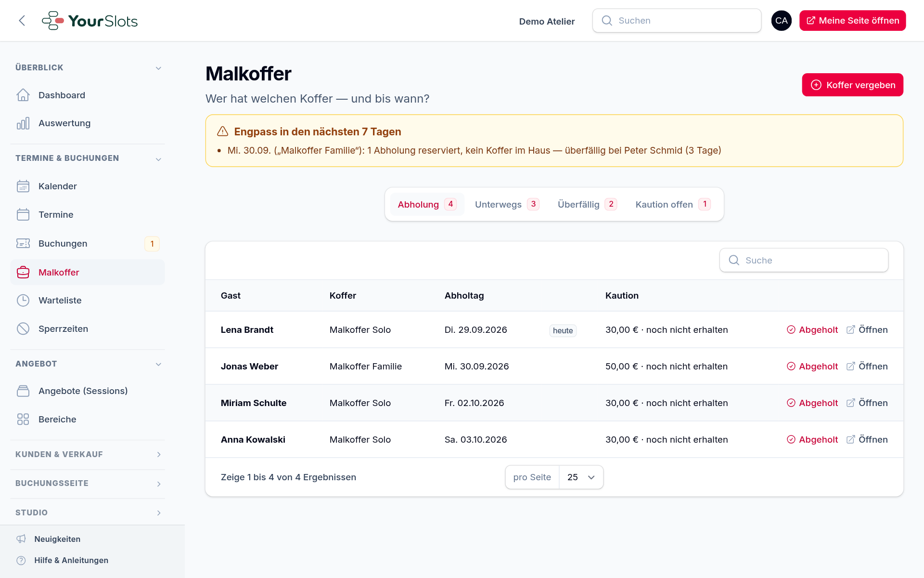Select Malkoffer in sidebar

[88, 273]
